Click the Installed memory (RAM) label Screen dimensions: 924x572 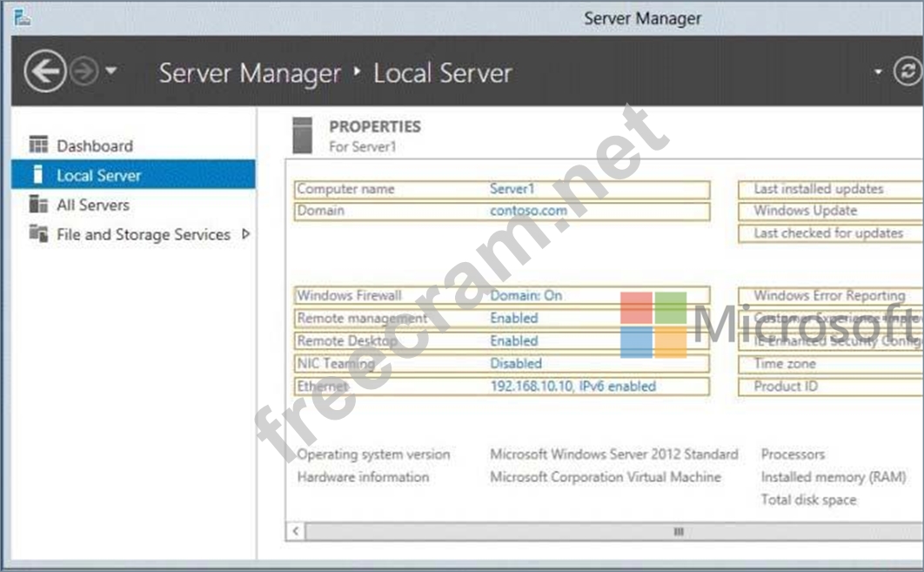(x=834, y=477)
